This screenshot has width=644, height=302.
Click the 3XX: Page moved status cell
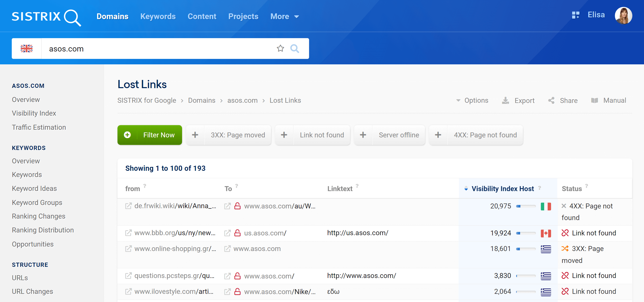point(583,254)
